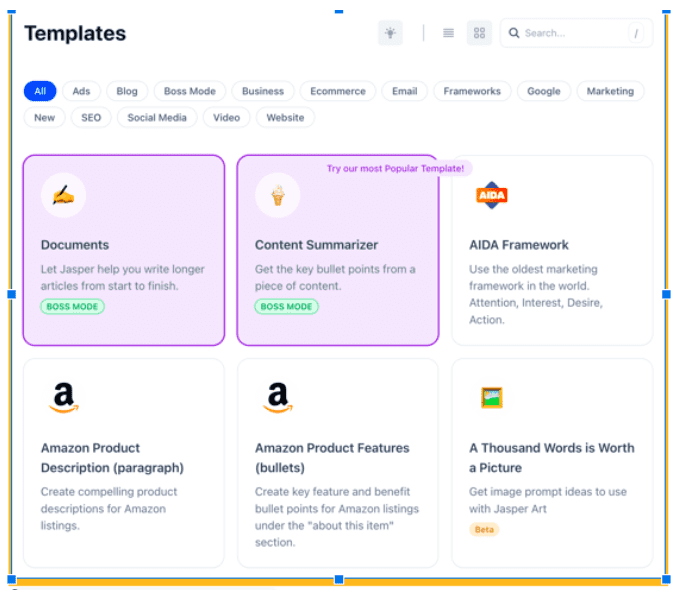Click Amazon logo on Product Description card

64,398
